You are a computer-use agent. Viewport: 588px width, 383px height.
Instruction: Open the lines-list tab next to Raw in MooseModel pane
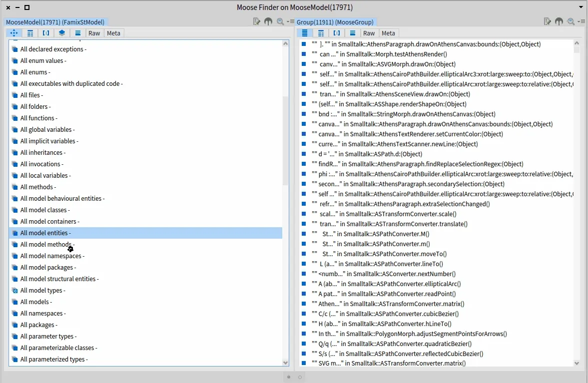[x=77, y=33]
